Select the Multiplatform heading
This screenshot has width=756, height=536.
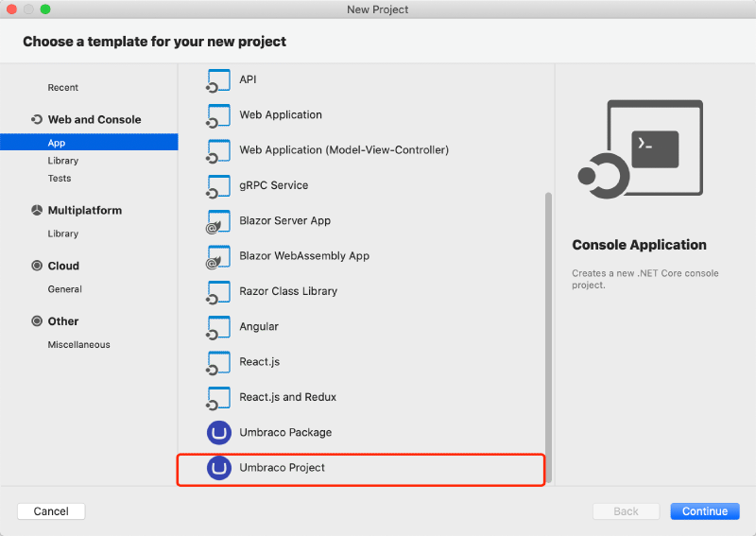(85, 211)
